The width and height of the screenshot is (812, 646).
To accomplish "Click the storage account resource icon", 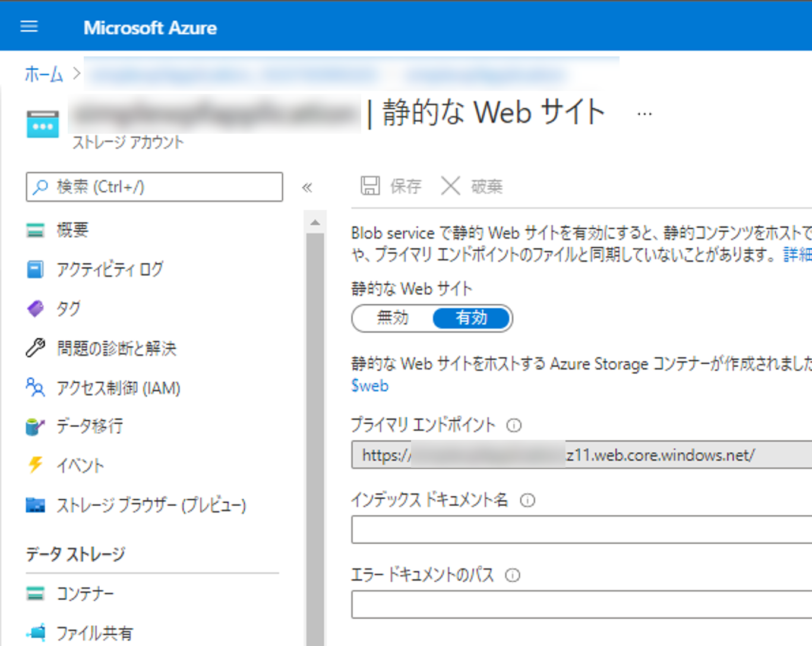I will (43, 124).
